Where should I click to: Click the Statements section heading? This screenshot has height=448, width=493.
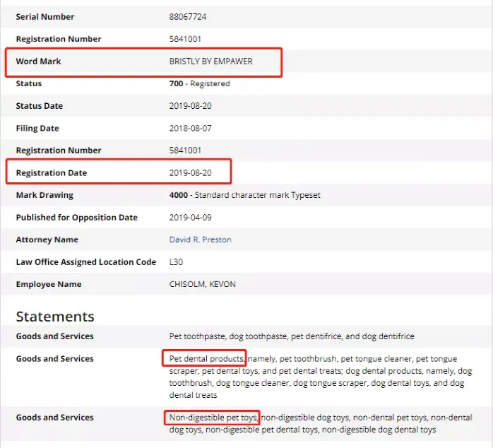point(55,317)
